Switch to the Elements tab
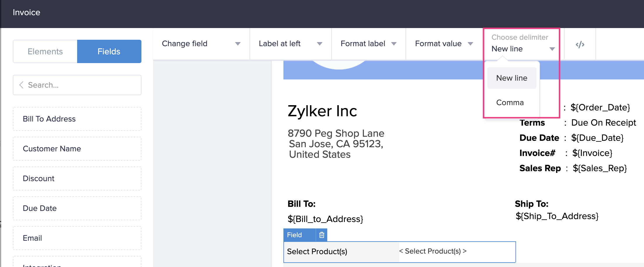The height and width of the screenshot is (267, 644). pos(45,51)
